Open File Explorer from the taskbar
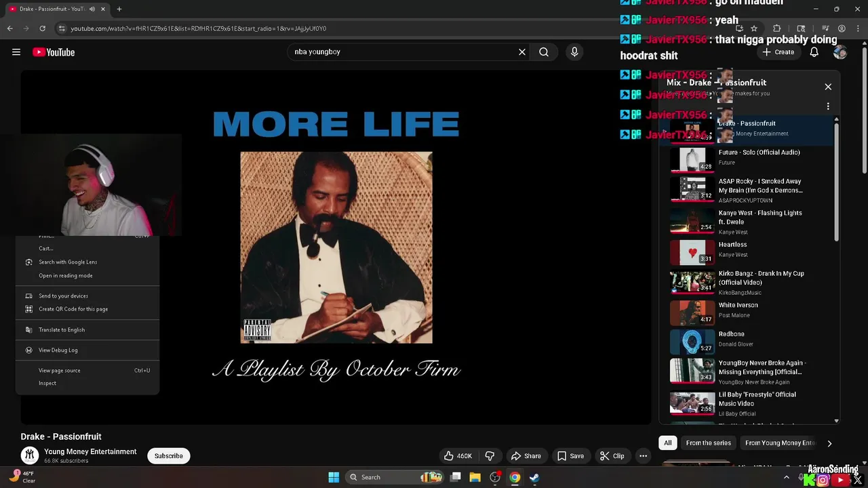 [475, 477]
